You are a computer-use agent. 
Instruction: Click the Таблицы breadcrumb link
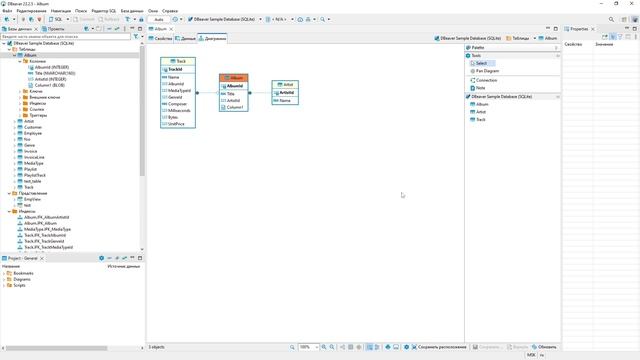click(x=518, y=38)
